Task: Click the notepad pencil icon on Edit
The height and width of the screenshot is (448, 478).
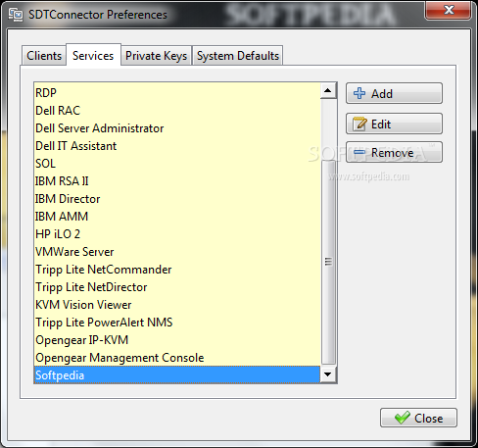Action: point(359,124)
